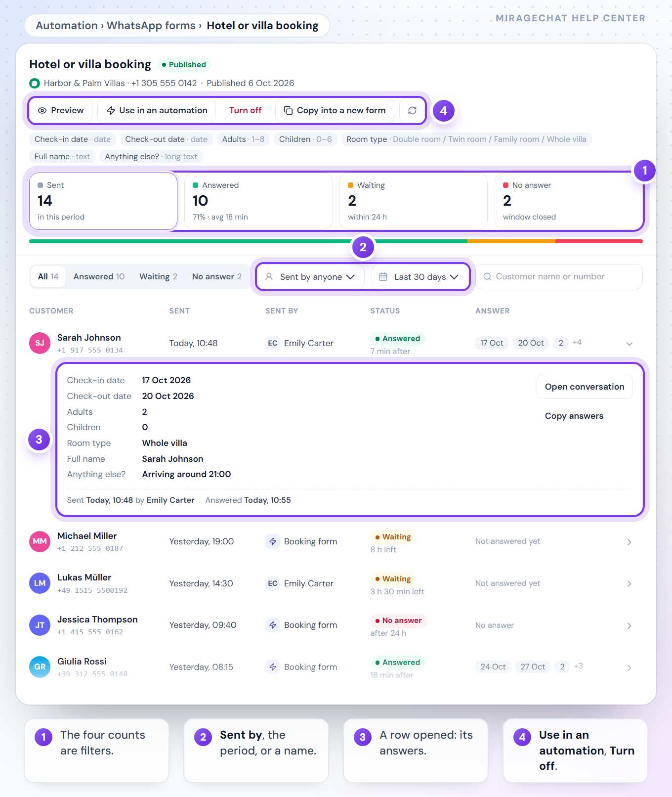The height and width of the screenshot is (797, 672).
Task: Select the All 14 tab
Action: click(x=48, y=277)
